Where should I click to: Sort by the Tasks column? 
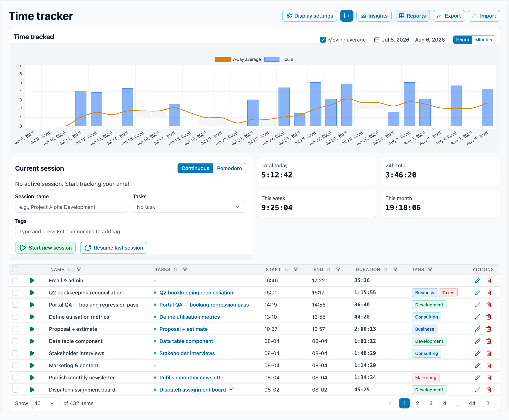point(175,269)
